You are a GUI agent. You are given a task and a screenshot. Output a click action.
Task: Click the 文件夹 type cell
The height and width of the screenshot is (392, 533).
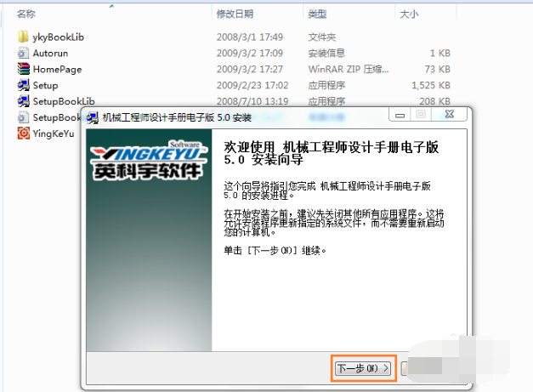(322, 37)
